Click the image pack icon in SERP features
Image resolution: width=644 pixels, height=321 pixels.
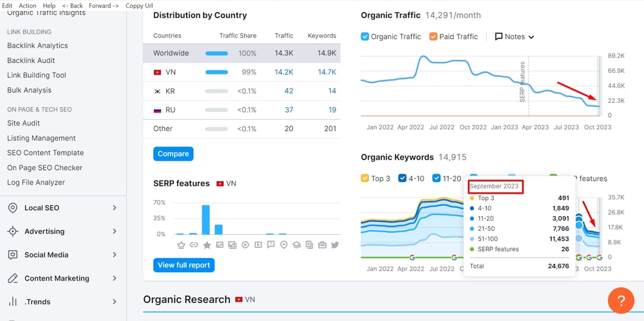click(x=232, y=245)
